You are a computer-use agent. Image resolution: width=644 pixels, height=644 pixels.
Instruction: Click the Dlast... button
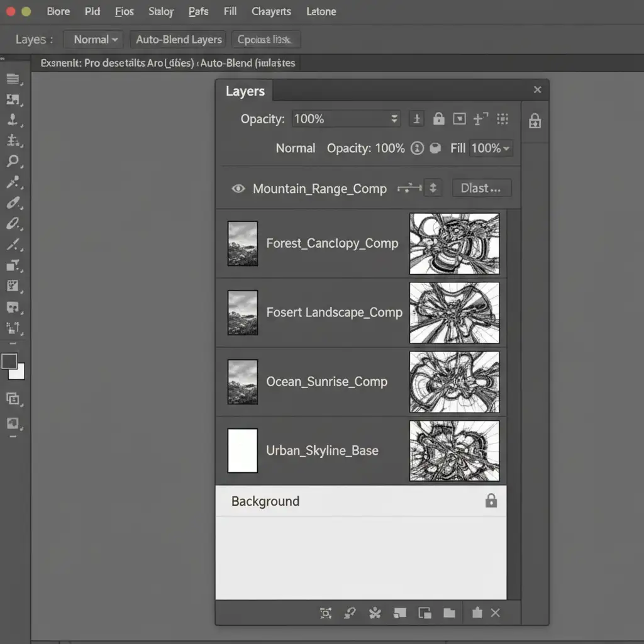click(481, 188)
